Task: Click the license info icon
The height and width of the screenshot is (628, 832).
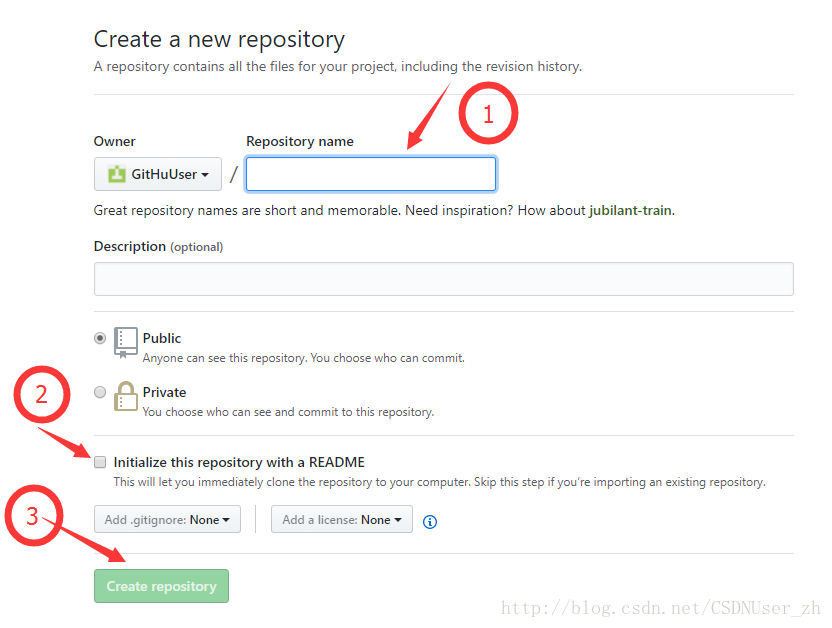Action: click(430, 522)
